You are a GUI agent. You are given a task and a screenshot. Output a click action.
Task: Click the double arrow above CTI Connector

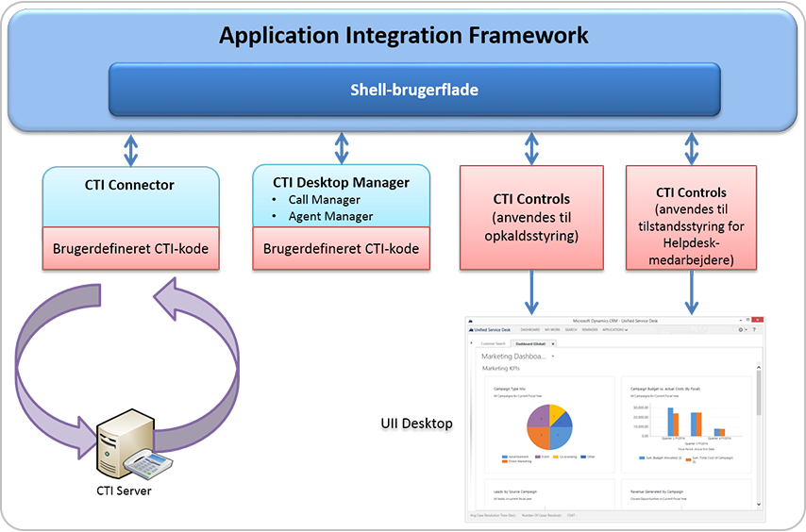pyautogui.click(x=130, y=150)
